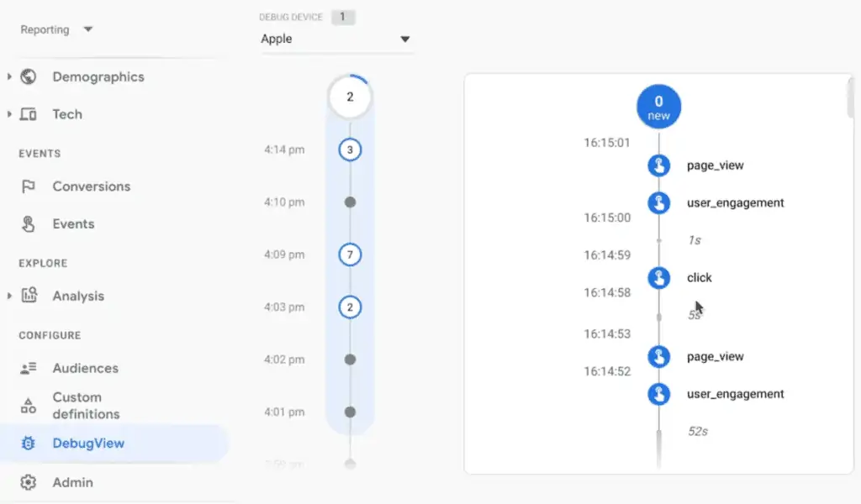Click the Audiences icon

pos(28,368)
